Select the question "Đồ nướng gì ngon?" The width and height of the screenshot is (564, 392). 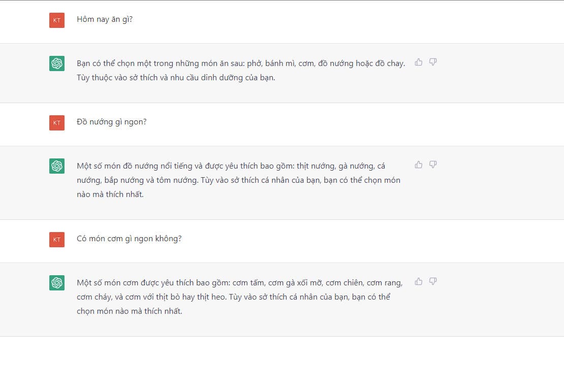tap(112, 122)
